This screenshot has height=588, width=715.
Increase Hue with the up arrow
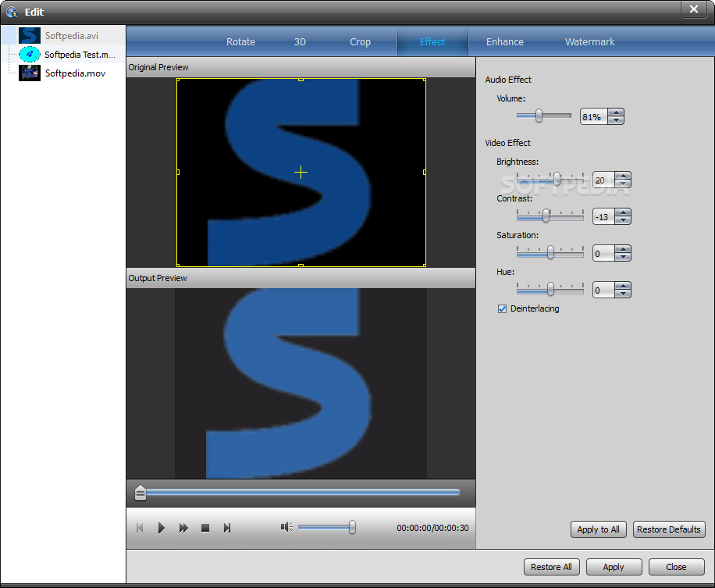623,286
